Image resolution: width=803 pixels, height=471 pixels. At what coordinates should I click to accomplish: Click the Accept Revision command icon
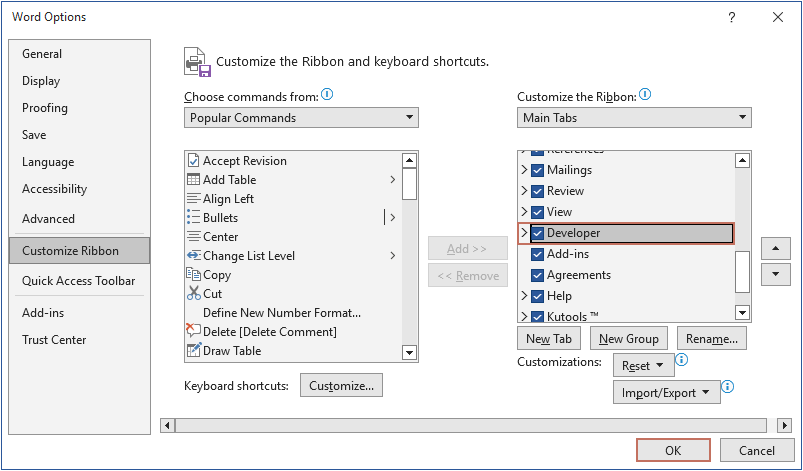click(194, 161)
